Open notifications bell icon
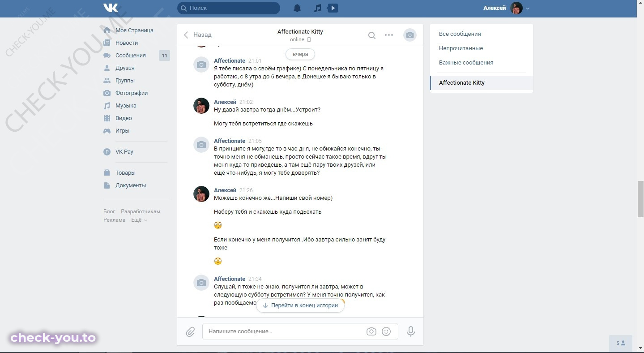 tap(297, 8)
